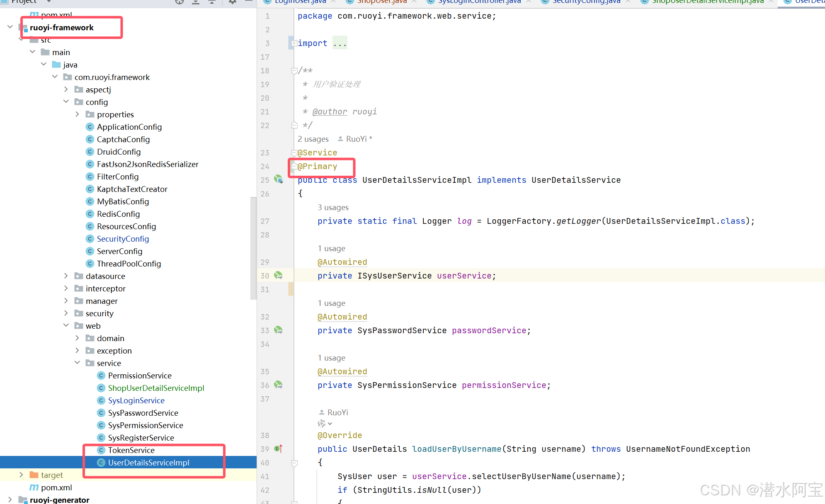Collapse the config package folder
Viewport: 825px width, 504px height.
coord(66,102)
